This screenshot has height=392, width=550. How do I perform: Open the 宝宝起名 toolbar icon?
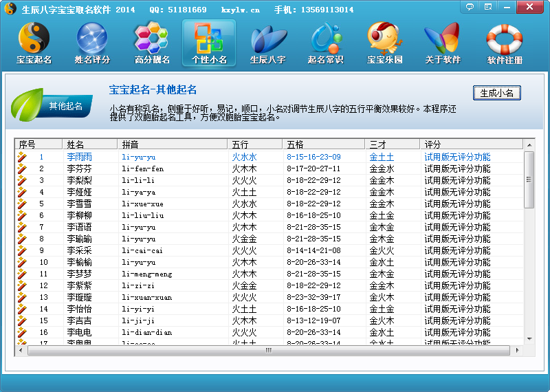coord(34,43)
